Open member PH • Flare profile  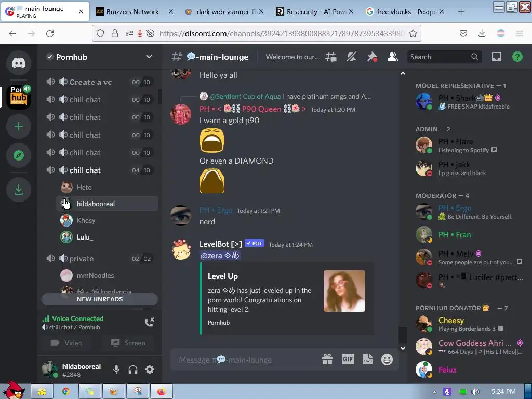point(470,145)
